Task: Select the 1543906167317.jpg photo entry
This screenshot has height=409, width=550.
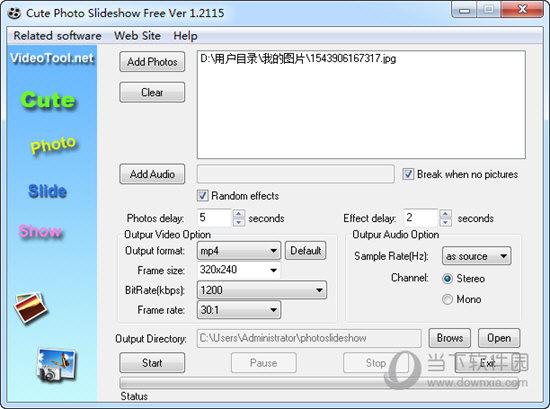Action: [298, 58]
